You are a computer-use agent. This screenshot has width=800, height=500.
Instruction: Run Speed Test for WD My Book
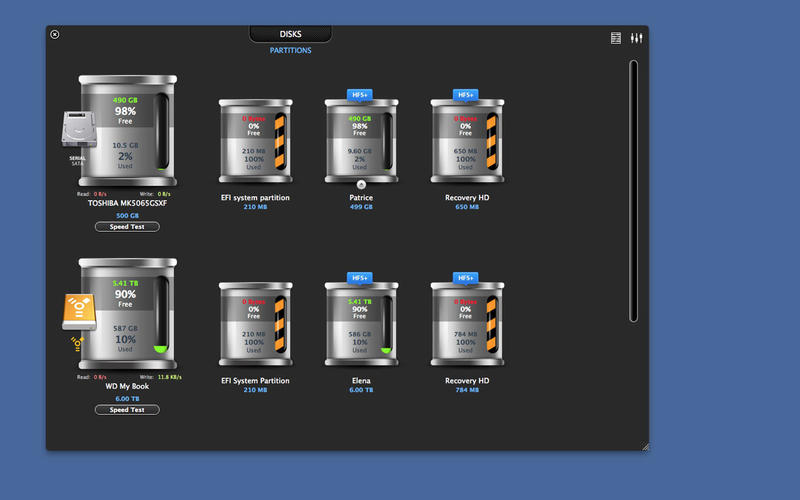coord(127,410)
